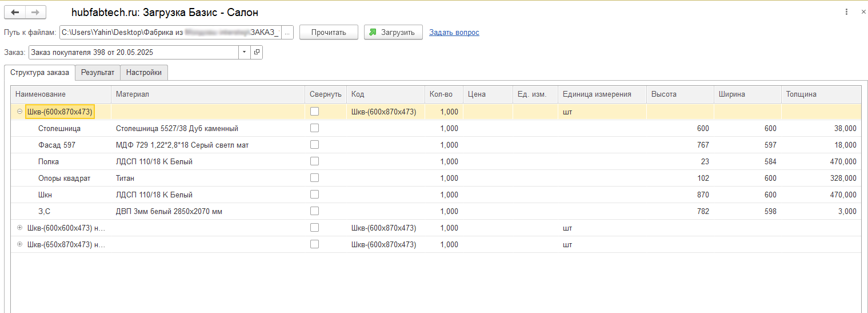Open file browser with ellipsis button
868x313 pixels.
[287, 33]
